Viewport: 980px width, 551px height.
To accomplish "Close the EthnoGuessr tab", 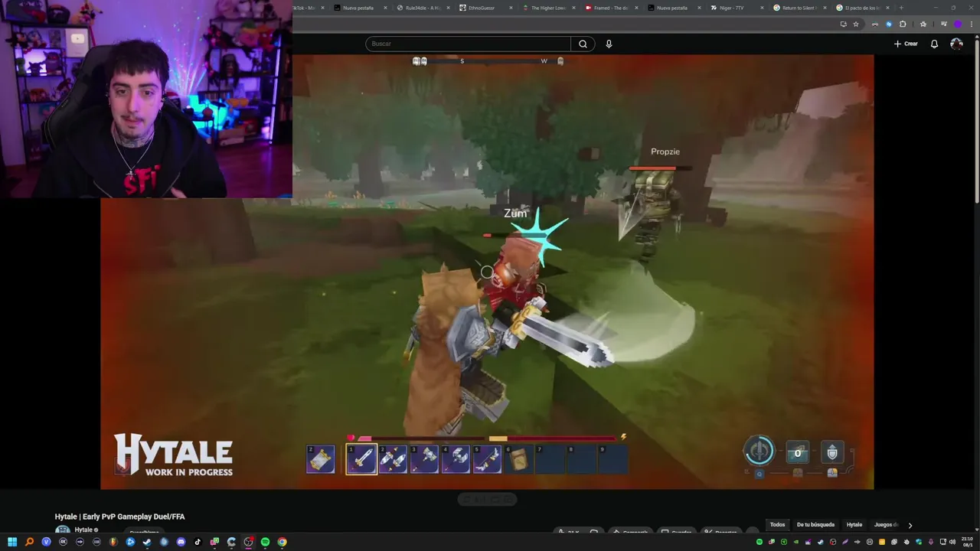I will 511,8.
